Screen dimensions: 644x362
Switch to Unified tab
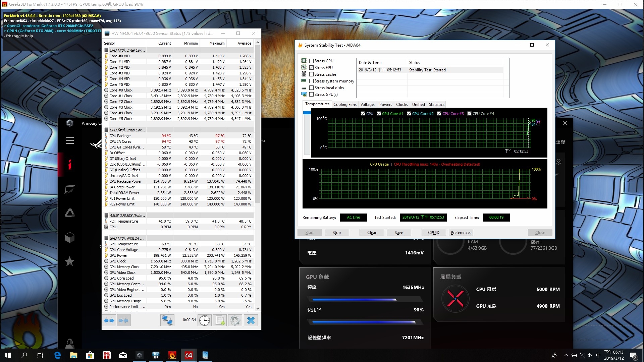pos(418,105)
